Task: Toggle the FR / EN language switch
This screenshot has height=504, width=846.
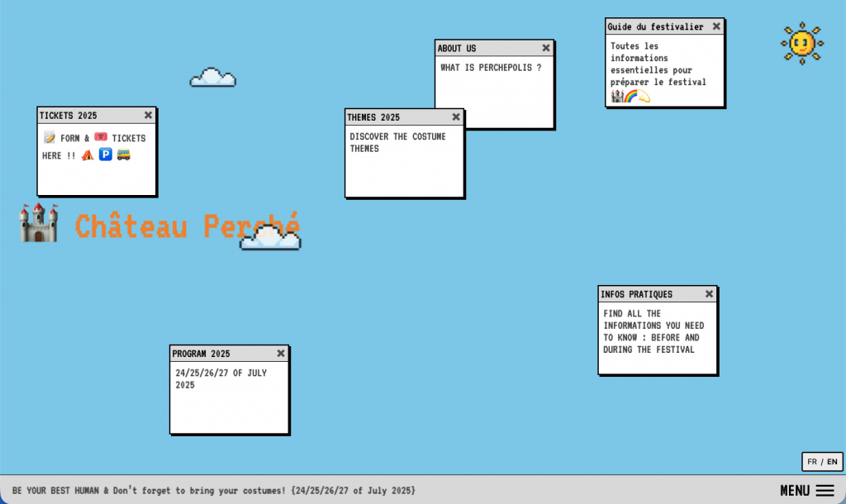Action: click(x=822, y=462)
